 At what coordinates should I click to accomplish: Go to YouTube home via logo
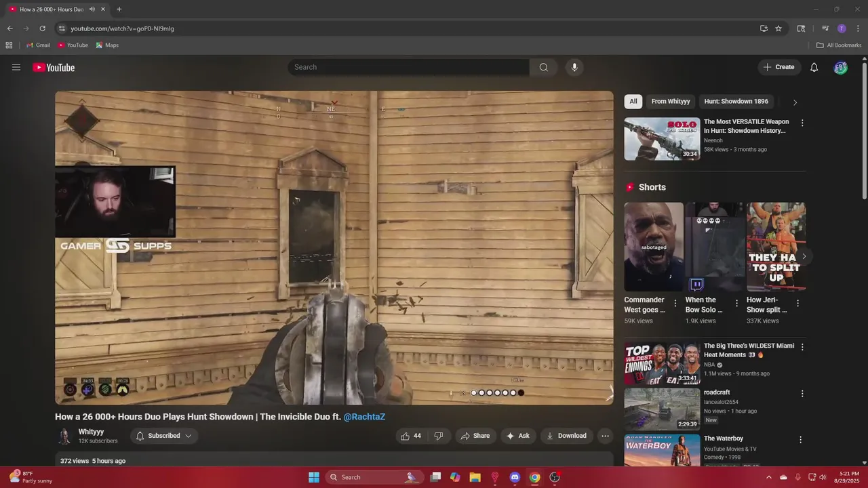54,67
